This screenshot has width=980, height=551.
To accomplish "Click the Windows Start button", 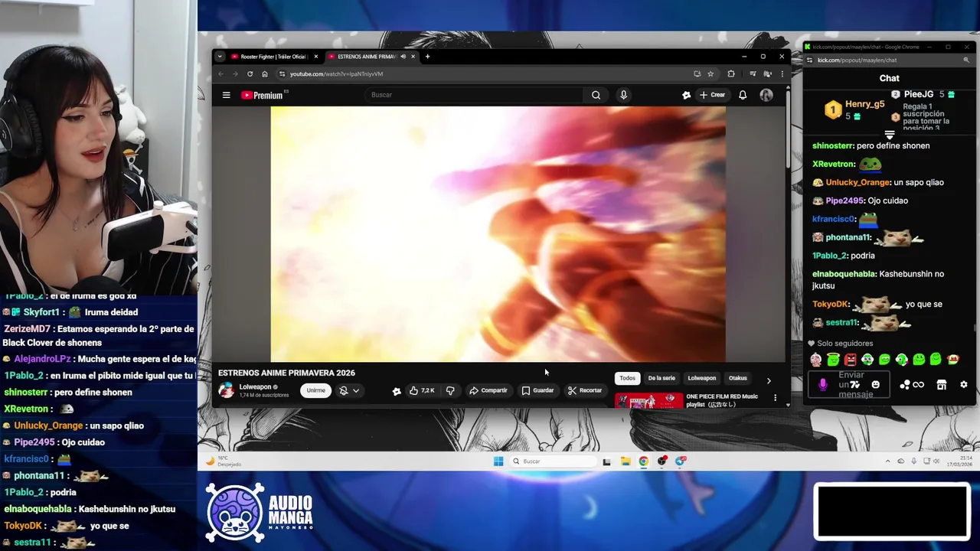I will point(498,461).
